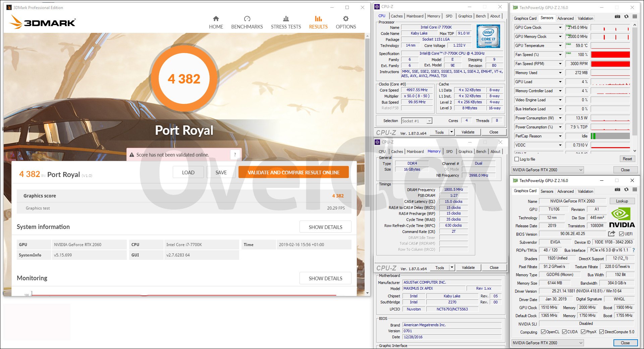Click the 3DMark results vertical scrollbar
Screen dimensions: 644x349
click(368, 134)
